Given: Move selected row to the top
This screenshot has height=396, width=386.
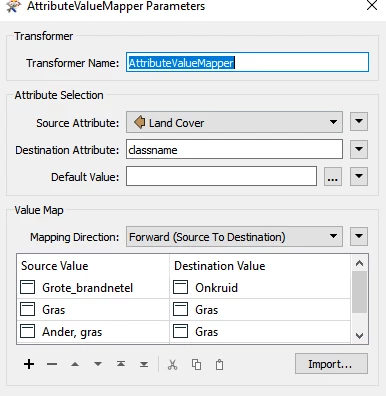Looking at the screenshot, I should [x=121, y=364].
